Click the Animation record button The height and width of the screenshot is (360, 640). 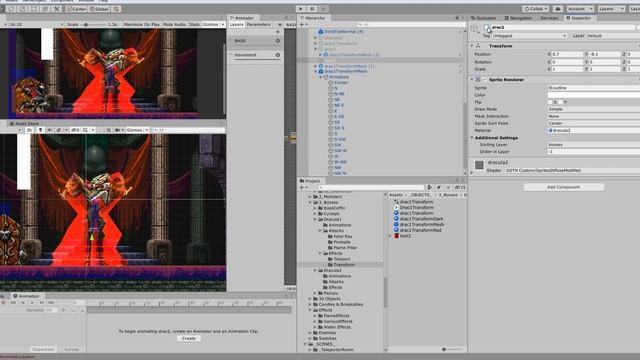click(x=4, y=303)
